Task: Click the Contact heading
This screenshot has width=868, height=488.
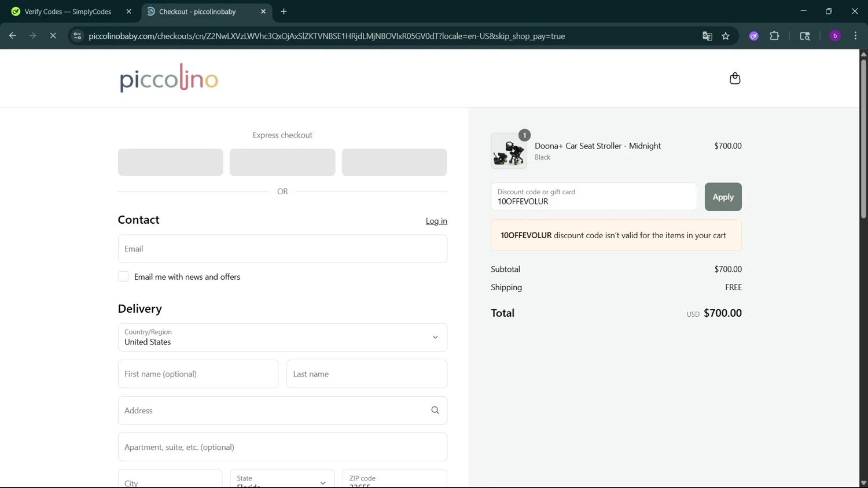Action: coord(139,220)
